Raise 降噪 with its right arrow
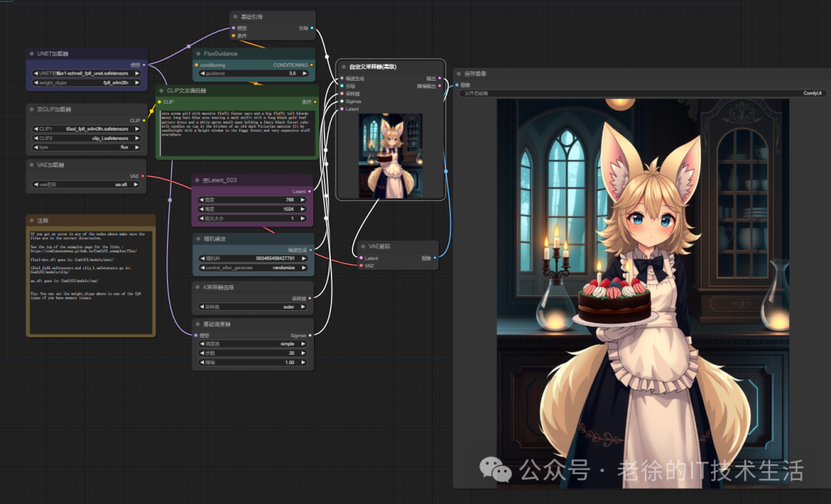The width and height of the screenshot is (831, 504). point(304,362)
